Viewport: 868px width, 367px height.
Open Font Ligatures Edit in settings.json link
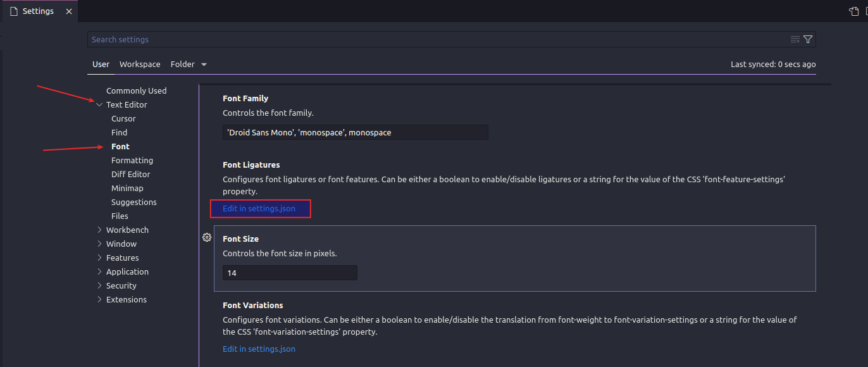(x=259, y=208)
